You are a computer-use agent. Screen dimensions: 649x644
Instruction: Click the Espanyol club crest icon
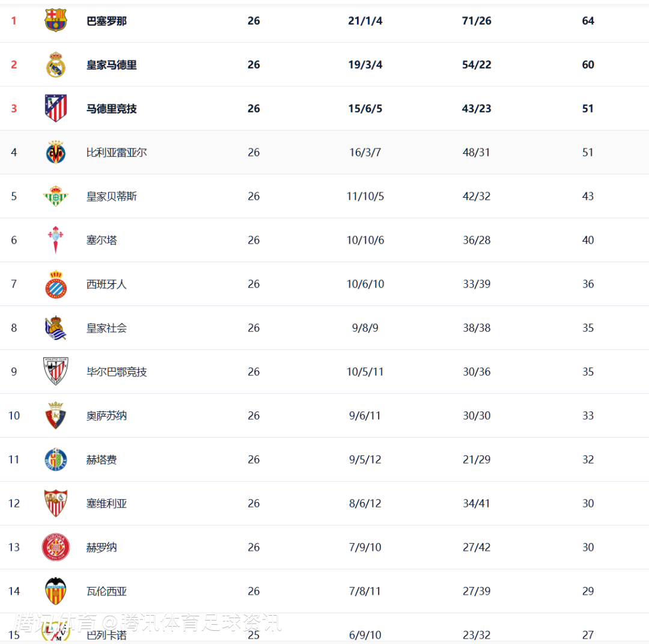click(56, 284)
